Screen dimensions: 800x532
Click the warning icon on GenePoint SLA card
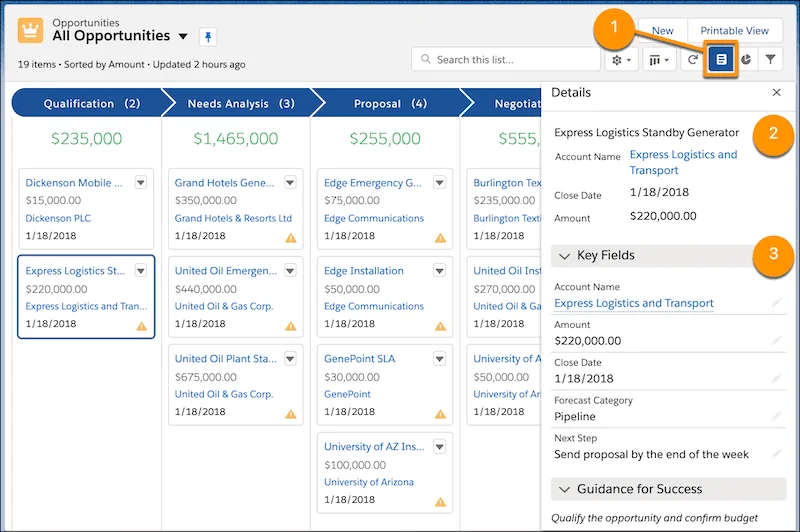tap(440, 414)
